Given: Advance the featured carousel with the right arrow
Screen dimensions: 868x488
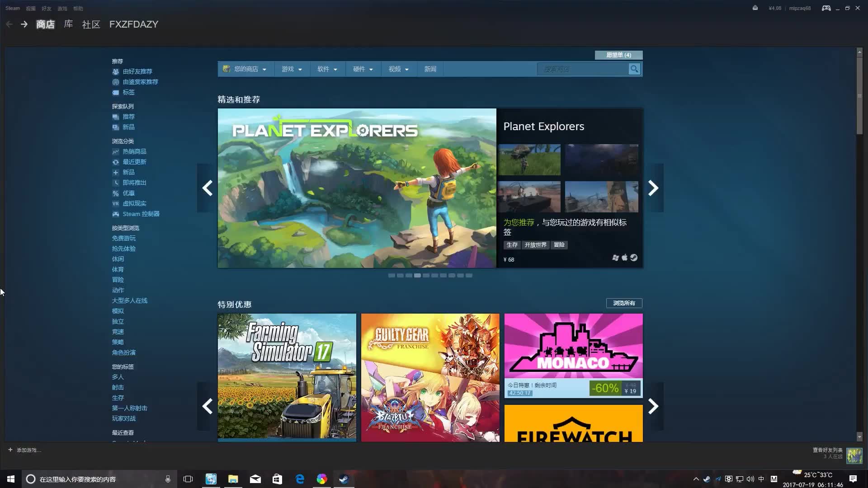Looking at the screenshot, I should [x=653, y=188].
